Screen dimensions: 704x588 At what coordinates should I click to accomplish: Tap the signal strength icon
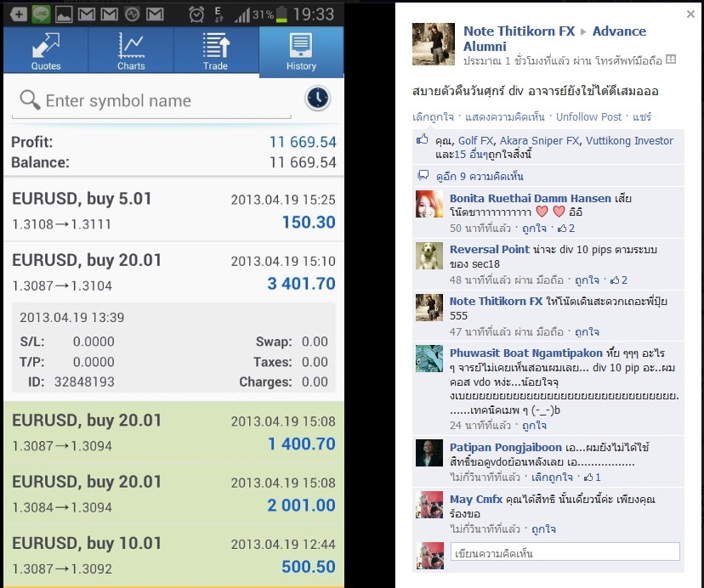[242, 15]
